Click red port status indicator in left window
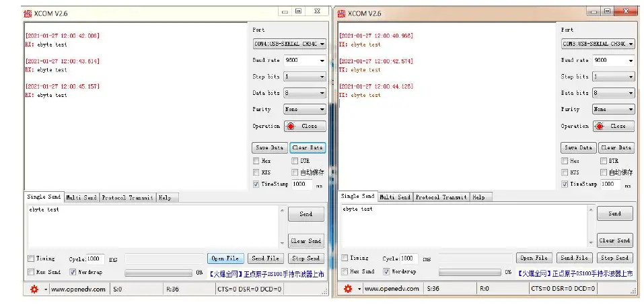This screenshot has width=644, height=307. point(291,126)
